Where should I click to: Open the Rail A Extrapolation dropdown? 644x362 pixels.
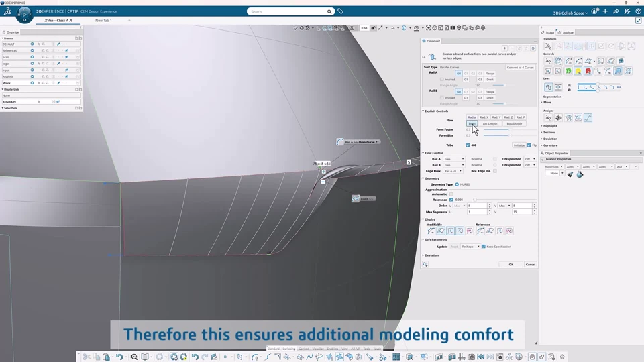(530, 159)
